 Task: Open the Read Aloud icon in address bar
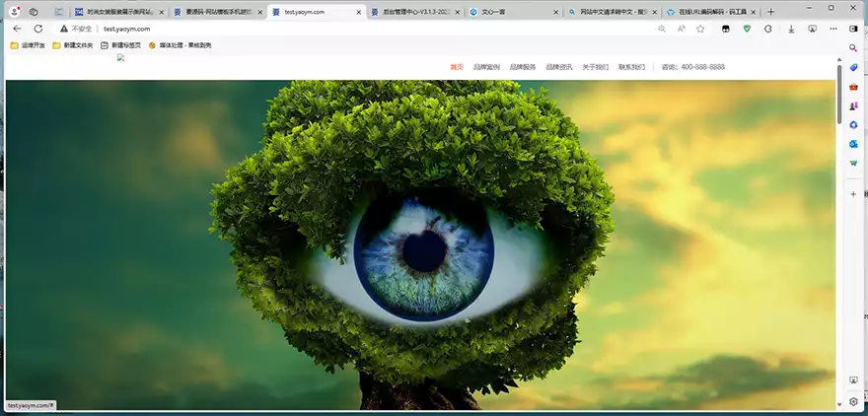pyautogui.click(x=681, y=29)
